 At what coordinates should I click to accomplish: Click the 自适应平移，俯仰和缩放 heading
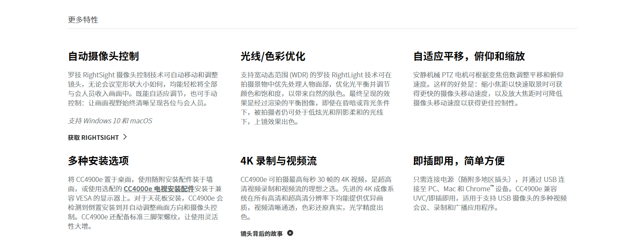(x=469, y=56)
